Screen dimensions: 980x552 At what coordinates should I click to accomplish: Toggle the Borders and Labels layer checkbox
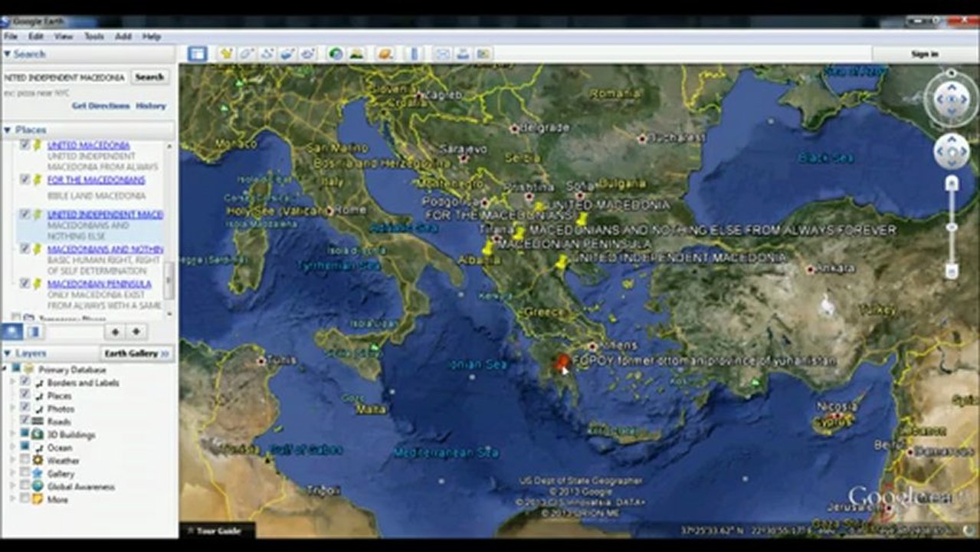(25, 382)
